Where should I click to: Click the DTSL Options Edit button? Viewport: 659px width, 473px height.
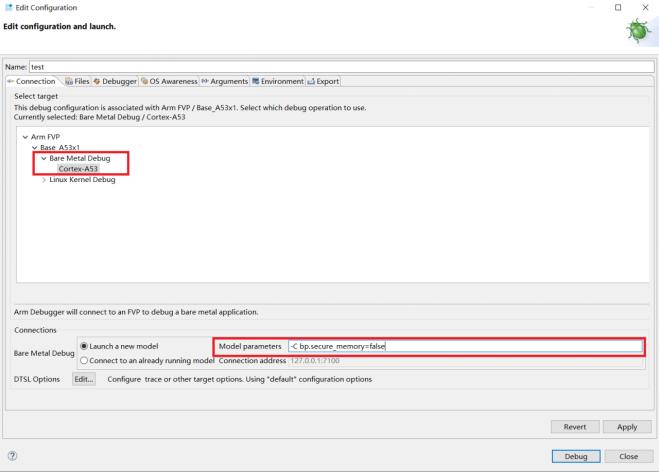click(x=83, y=379)
